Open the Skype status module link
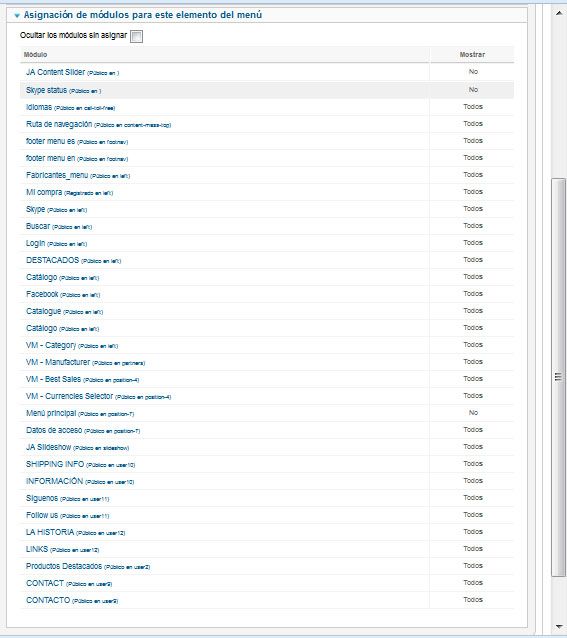The image size is (567, 638). 46,90
